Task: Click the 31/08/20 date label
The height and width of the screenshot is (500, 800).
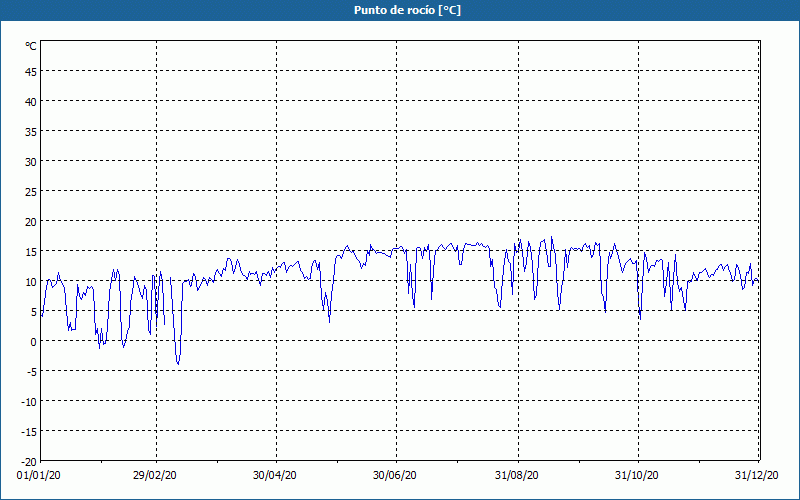Action: 516,475
